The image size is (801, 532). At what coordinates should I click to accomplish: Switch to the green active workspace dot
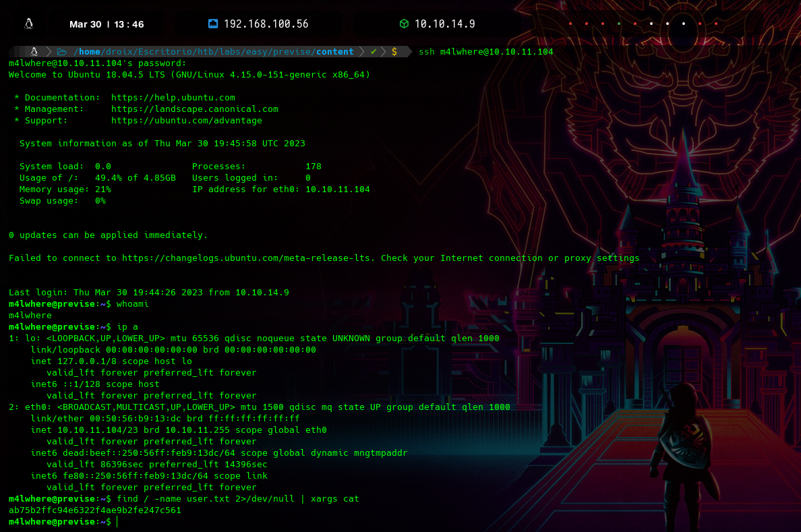(619, 24)
